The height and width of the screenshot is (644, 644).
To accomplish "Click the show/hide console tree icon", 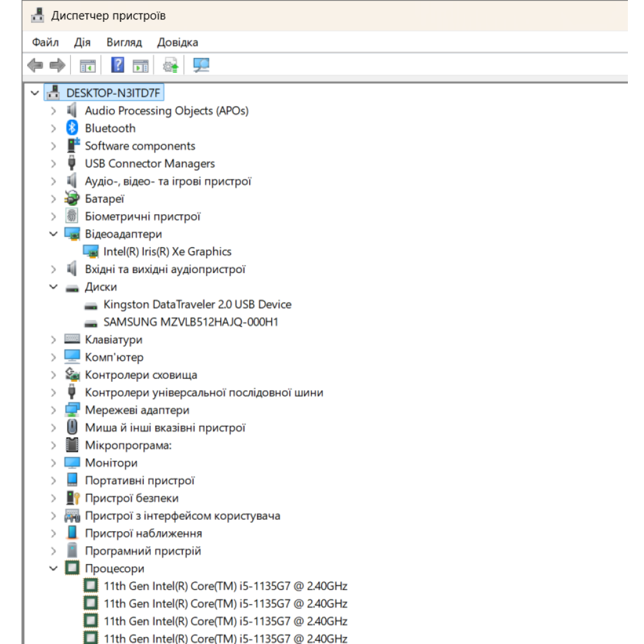I will (x=87, y=65).
